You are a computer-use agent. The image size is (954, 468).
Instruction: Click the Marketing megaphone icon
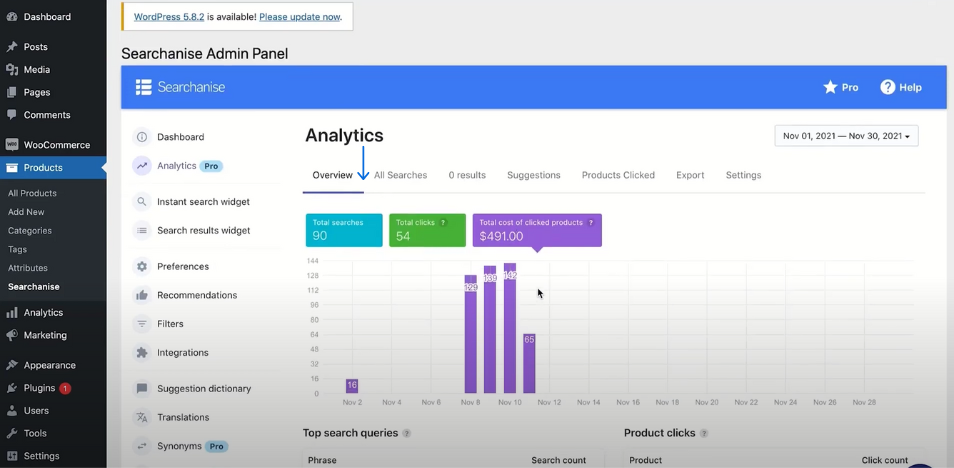point(12,335)
